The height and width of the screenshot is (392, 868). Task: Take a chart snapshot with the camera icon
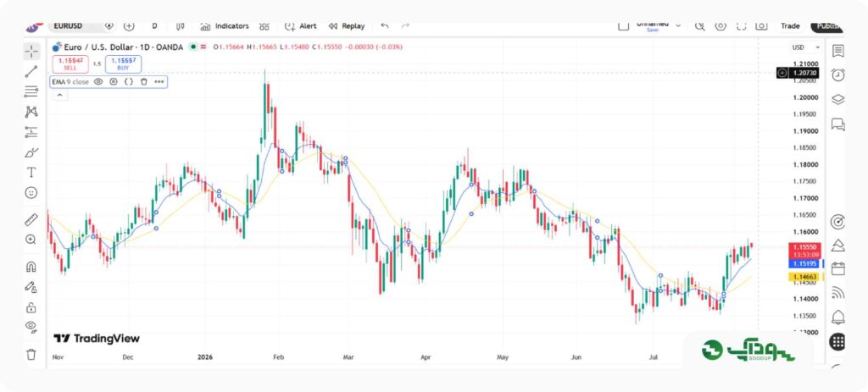point(762,26)
